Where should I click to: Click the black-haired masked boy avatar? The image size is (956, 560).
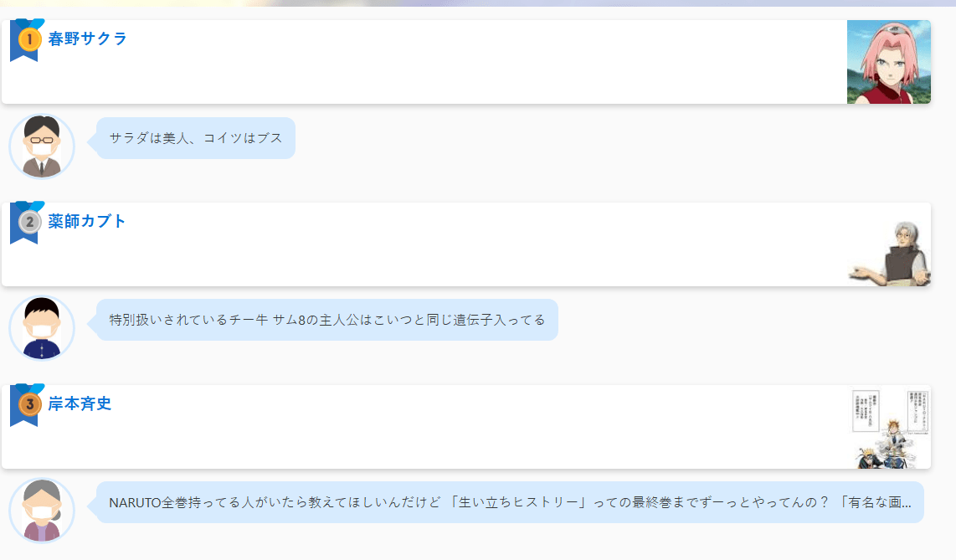[42, 328]
